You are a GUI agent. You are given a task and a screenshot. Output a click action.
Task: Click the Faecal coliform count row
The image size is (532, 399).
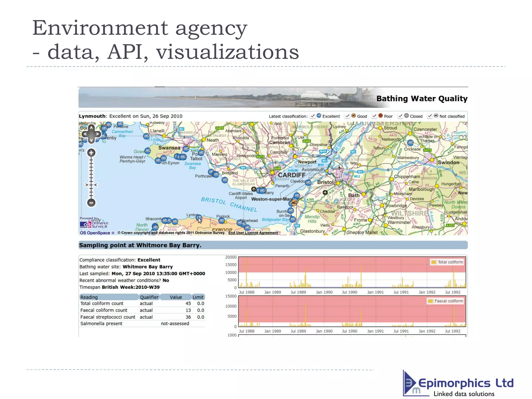coord(142,310)
